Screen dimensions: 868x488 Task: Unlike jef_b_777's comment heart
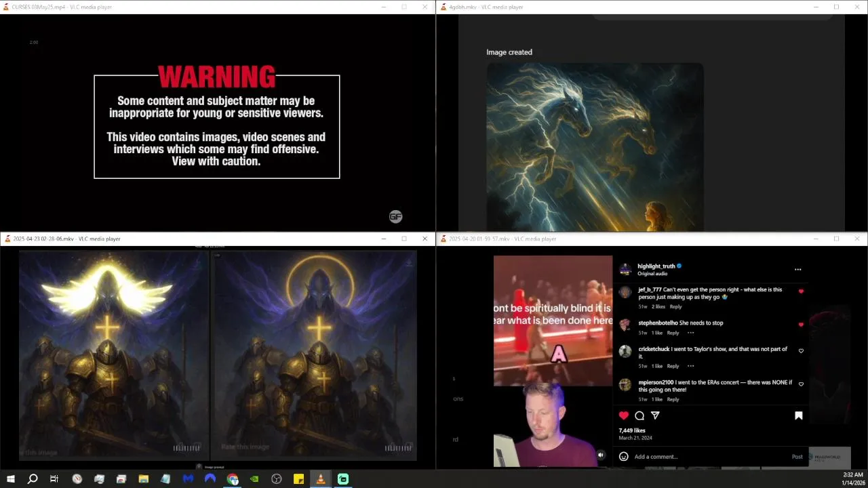pos(801,291)
